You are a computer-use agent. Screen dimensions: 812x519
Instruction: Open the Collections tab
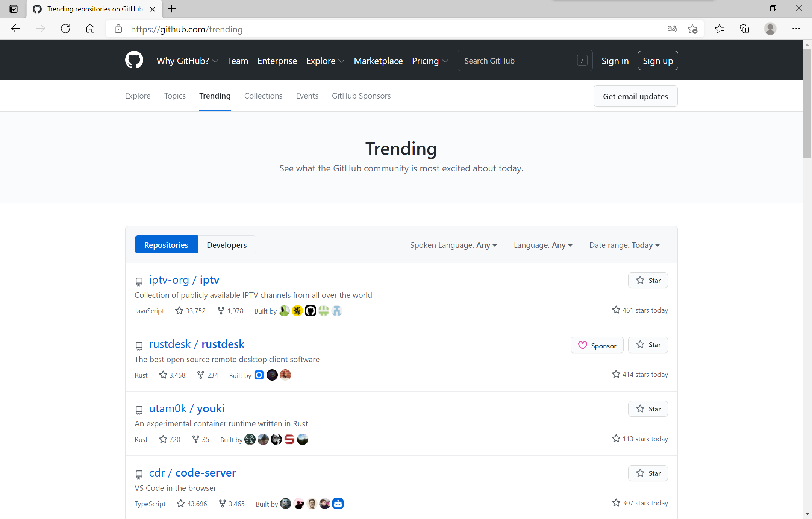(x=263, y=96)
